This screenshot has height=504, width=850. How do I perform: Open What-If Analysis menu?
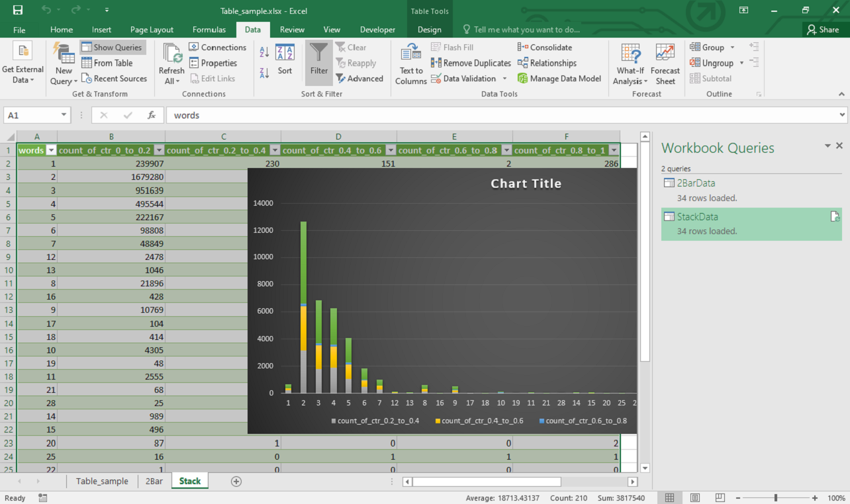[x=630, y=63]
